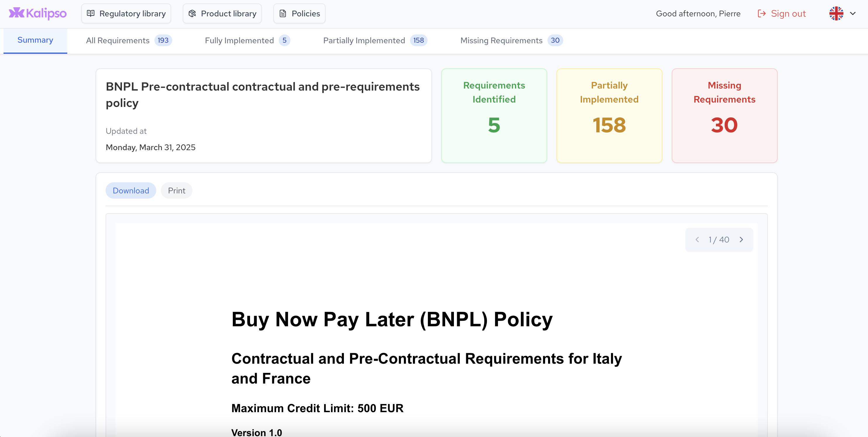Click the Regulatory library book icon
The width and height of the screenshot is (868, 437).
tap(91, 13)
